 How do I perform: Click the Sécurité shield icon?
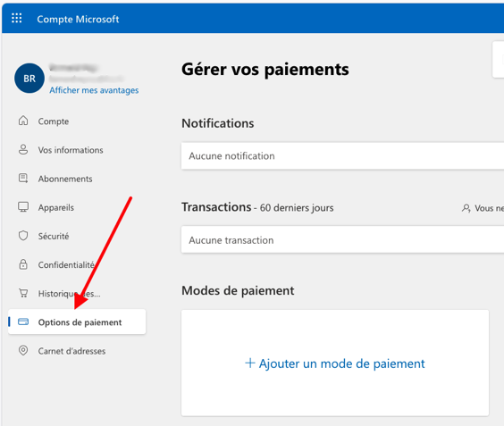coord(23,236)
